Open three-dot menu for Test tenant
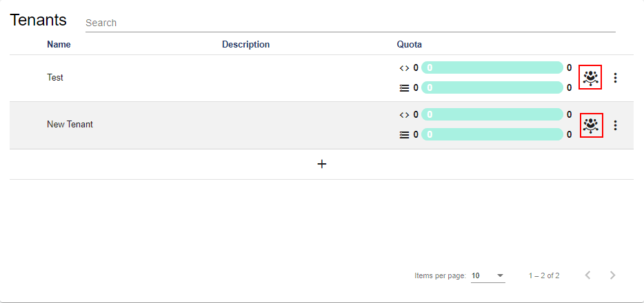Image resolution: width=644 pixels, height=303 pixels. (x=616, y=78)
